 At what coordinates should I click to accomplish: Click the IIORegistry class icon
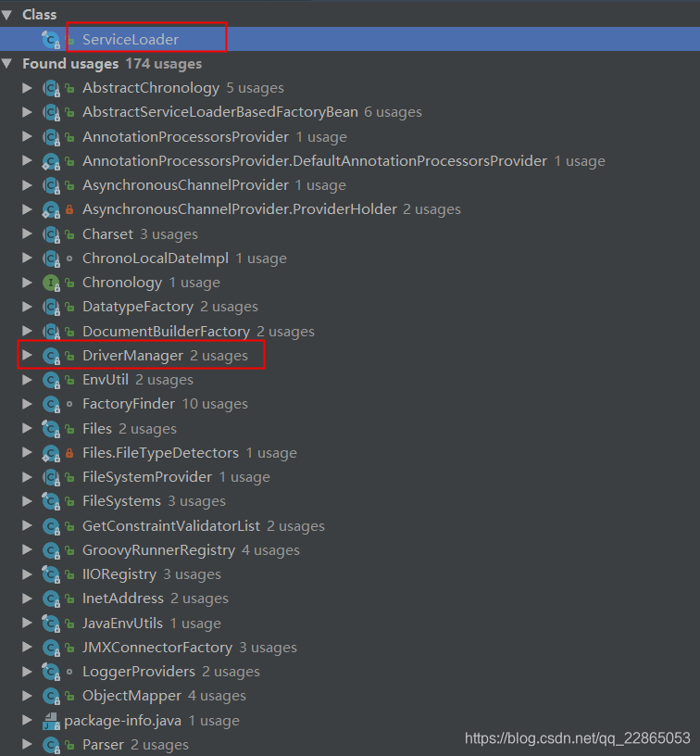(51, 574)
